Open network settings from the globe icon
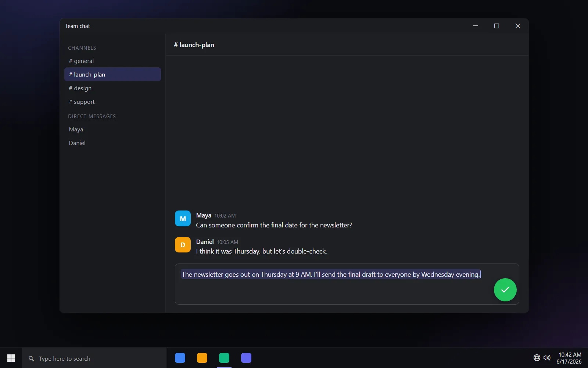The width and height of the screenshot is (588, 368). (x=537, y=358)
